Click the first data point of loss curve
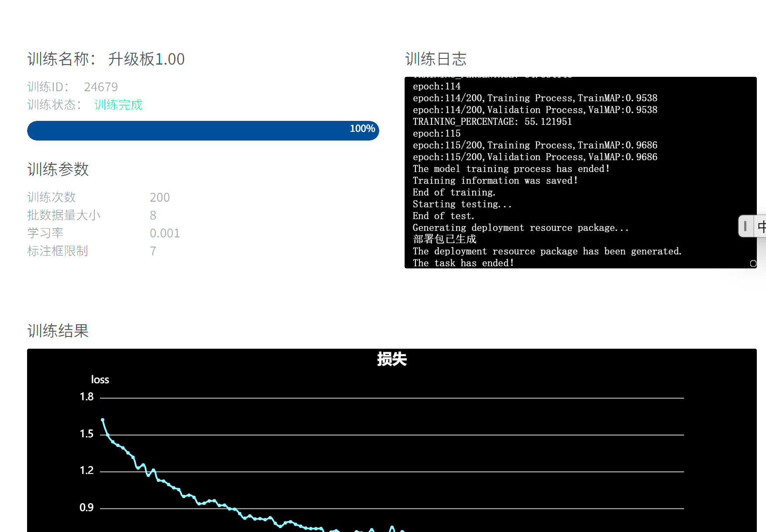The image size is (766, 532). 103,420
